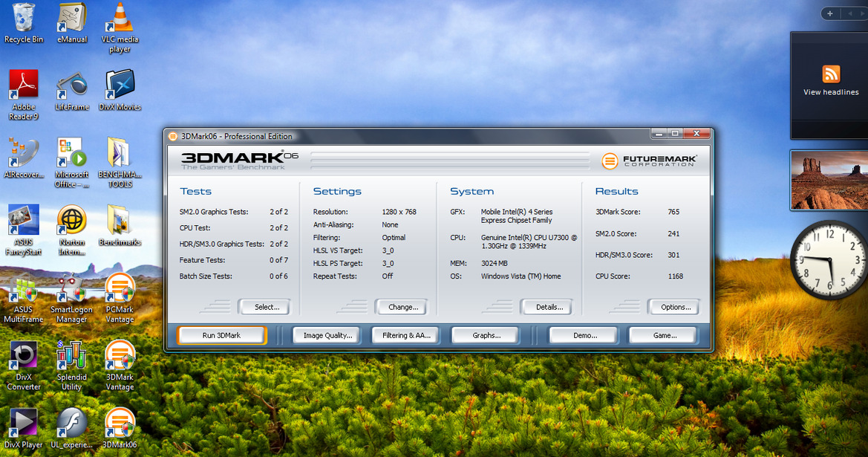Select the BENCHMARK TOOLS folder icon
The width and height of the screenshot is (868, 457).
click(x=120, y=162)
